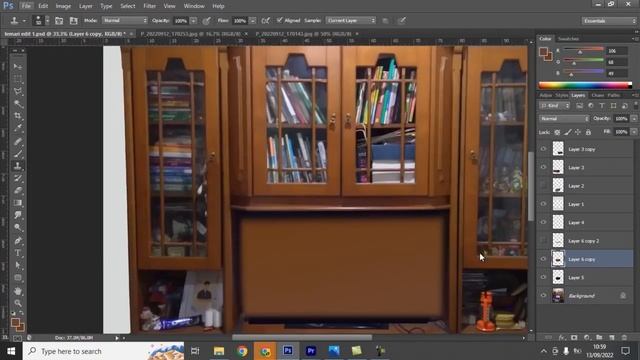
Task: Select the Background layer row
Action: [x=585, y=296]
